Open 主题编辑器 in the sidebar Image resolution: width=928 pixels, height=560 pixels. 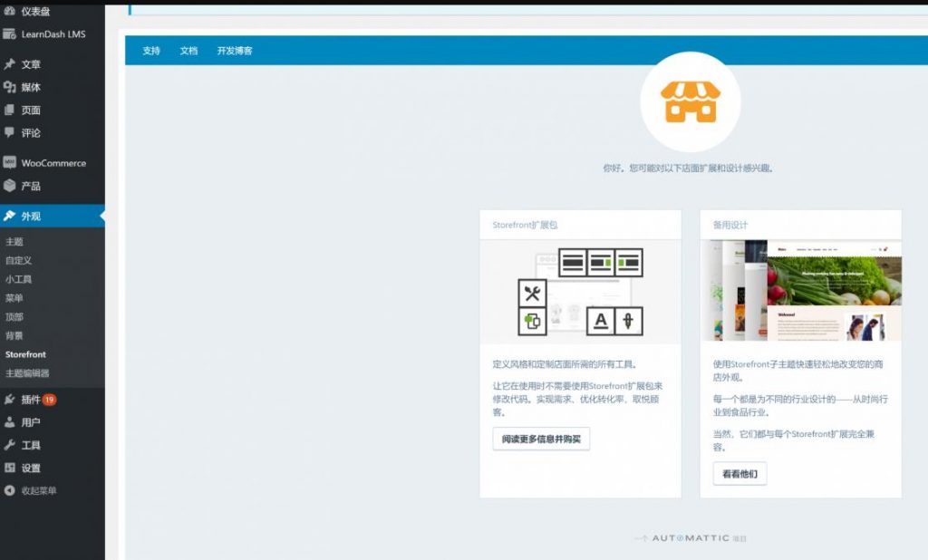pyautogui.click(x=27, y=373)
